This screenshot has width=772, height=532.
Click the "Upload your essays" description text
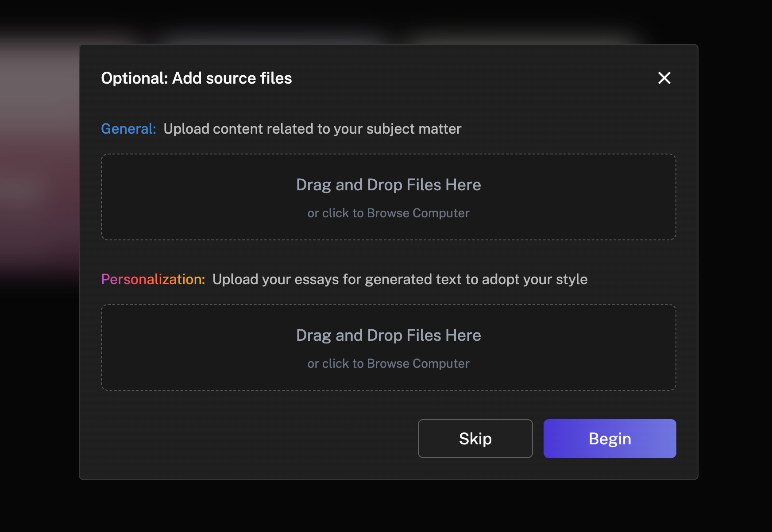[x=400, y=279]
